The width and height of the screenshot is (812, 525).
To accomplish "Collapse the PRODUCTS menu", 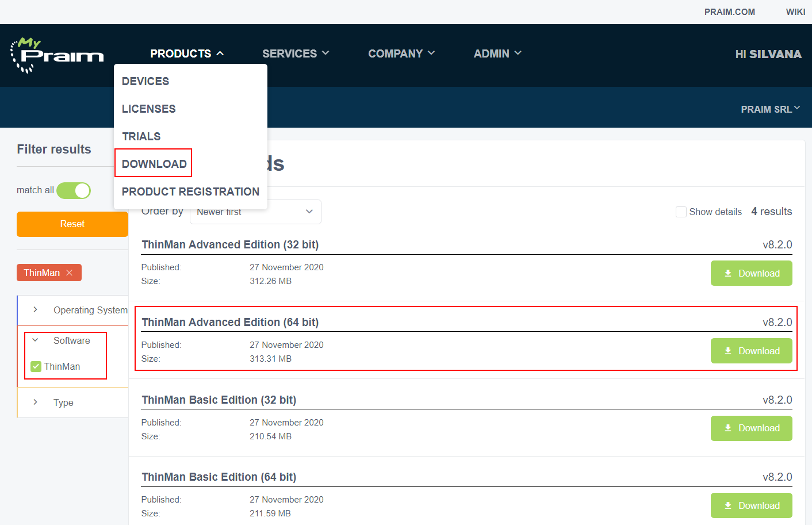I will point(187,53).
